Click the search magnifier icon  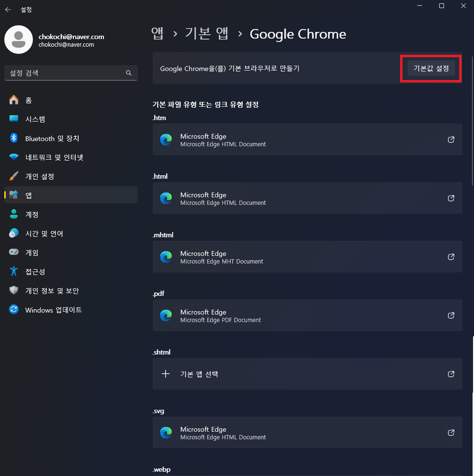point(129,73)
